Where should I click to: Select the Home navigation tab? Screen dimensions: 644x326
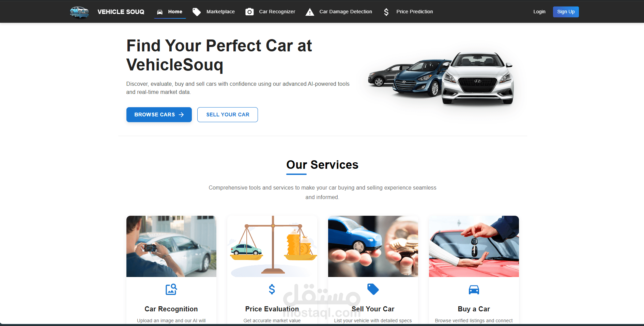click(170, 12)
